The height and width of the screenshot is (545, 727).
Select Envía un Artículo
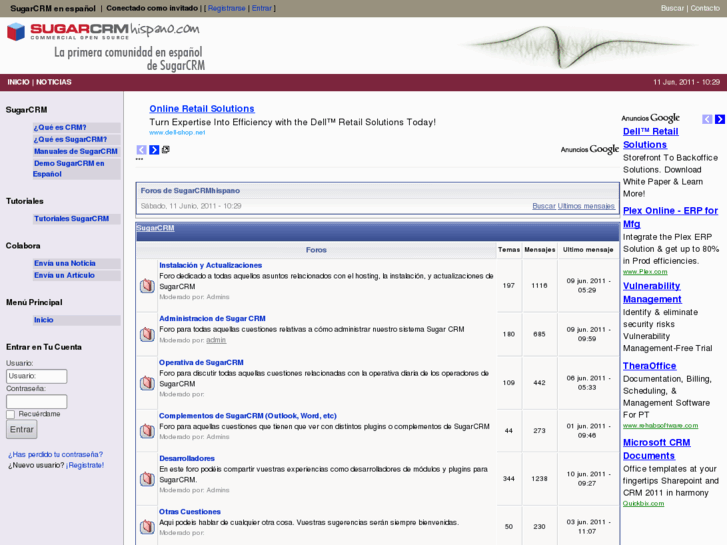[x=64, y=276]
